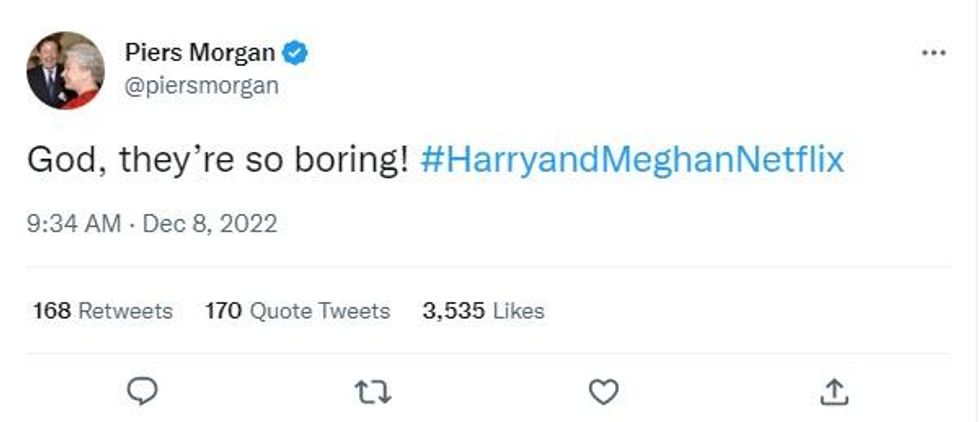Click the "3,535" likes count number

[x=456, y=311]
